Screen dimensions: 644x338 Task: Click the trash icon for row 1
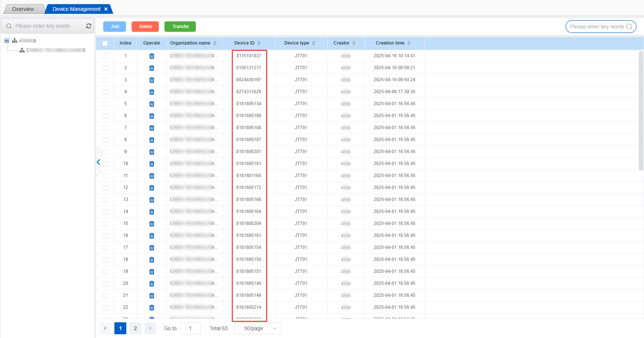point(151,56)
